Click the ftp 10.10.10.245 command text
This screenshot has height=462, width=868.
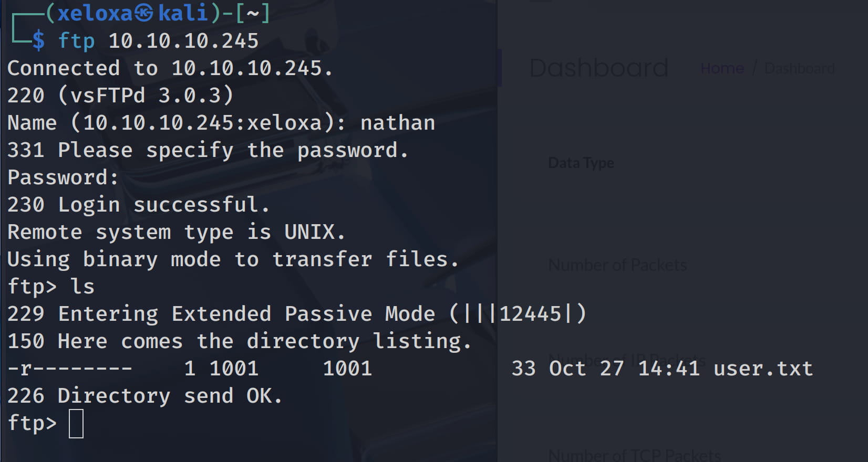[158, 41]
